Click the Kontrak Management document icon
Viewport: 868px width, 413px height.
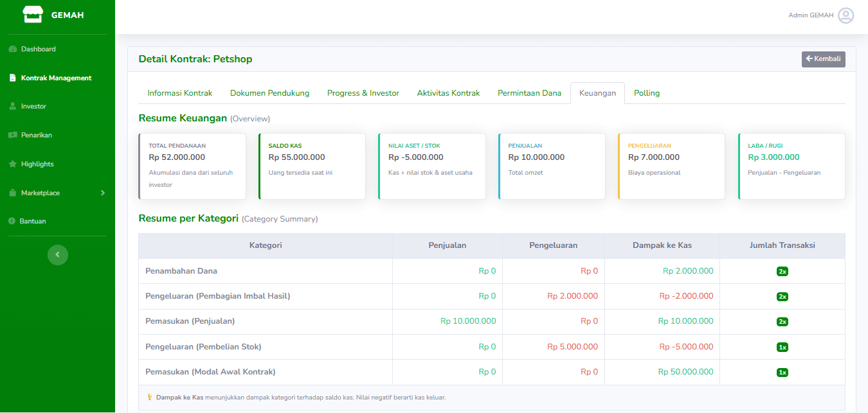(x=12, y=78)
